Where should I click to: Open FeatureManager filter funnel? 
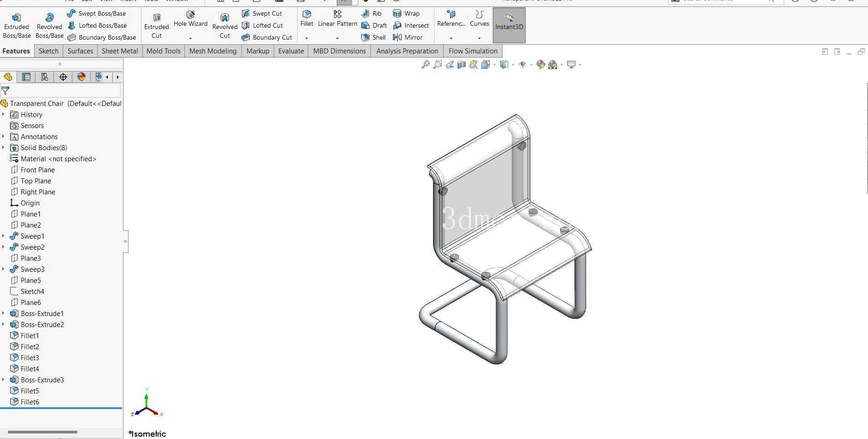tap(6, 91)
